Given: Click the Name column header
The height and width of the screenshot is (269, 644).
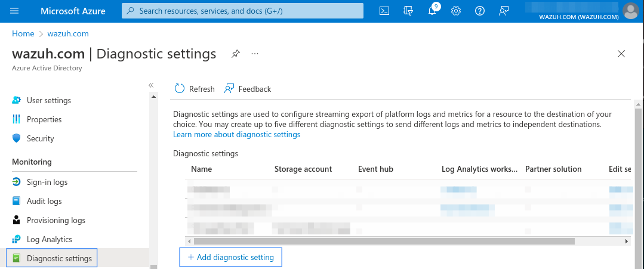Looking at the screenshot, I should click(202, 169).
